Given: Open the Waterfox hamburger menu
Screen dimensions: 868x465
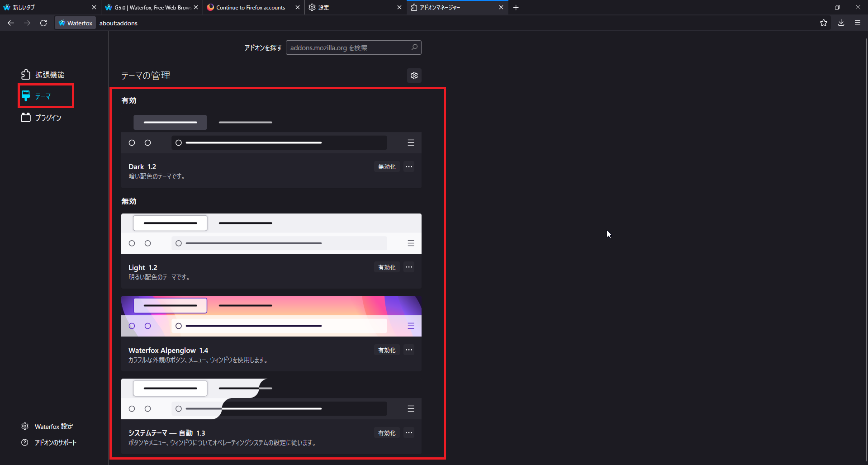Looking at the screenshot, I should click(x=858, y=23).
